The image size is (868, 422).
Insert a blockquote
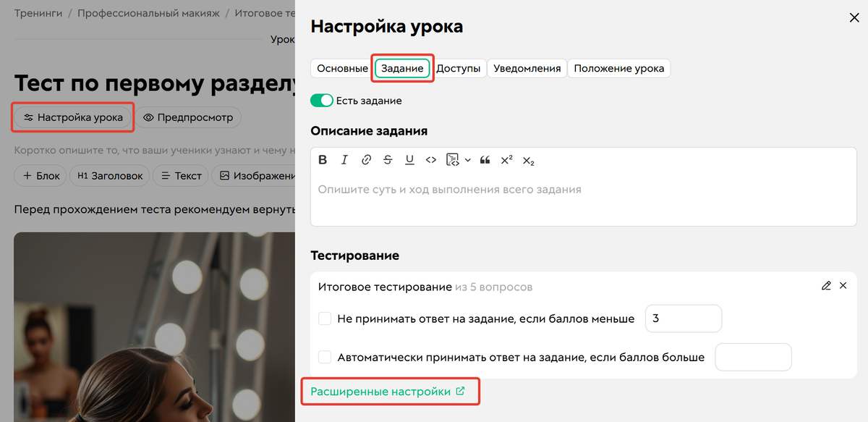pyautogui.click(x=485, y=160)
